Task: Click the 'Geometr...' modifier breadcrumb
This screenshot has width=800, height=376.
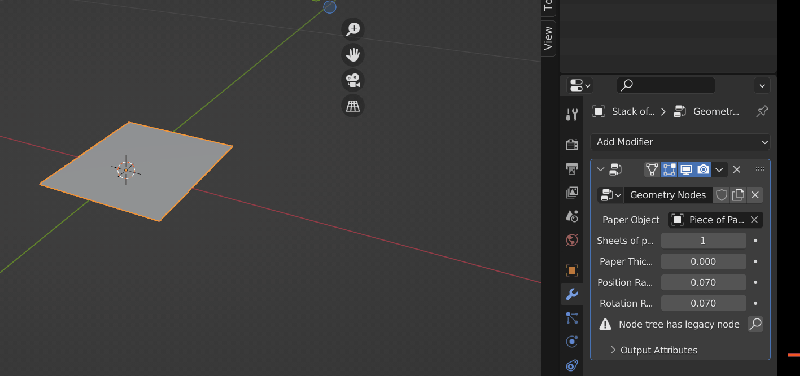Action: [x=706, y=112]
